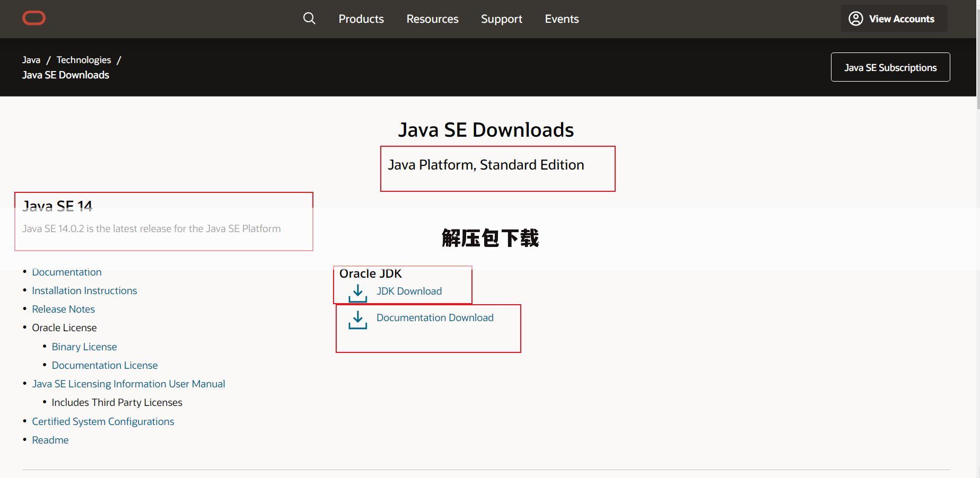Open Java SE Licensing Information User Manual
Viewport: 980px width, 478px height.
(128, 384)
